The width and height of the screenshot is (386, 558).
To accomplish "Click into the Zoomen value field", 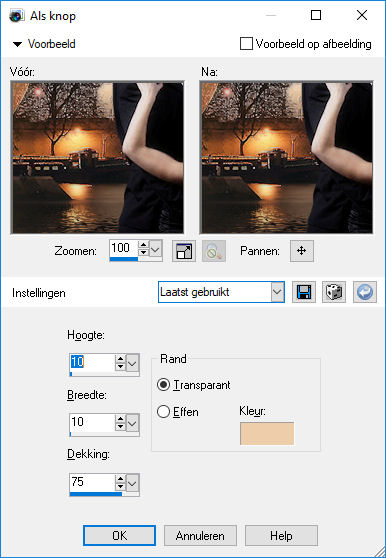I will point(124,249).
